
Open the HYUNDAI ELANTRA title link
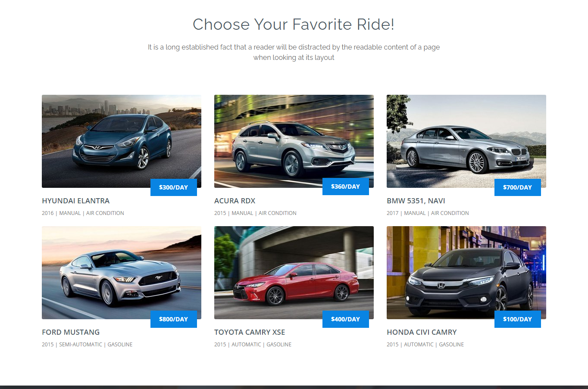(76, 201)
